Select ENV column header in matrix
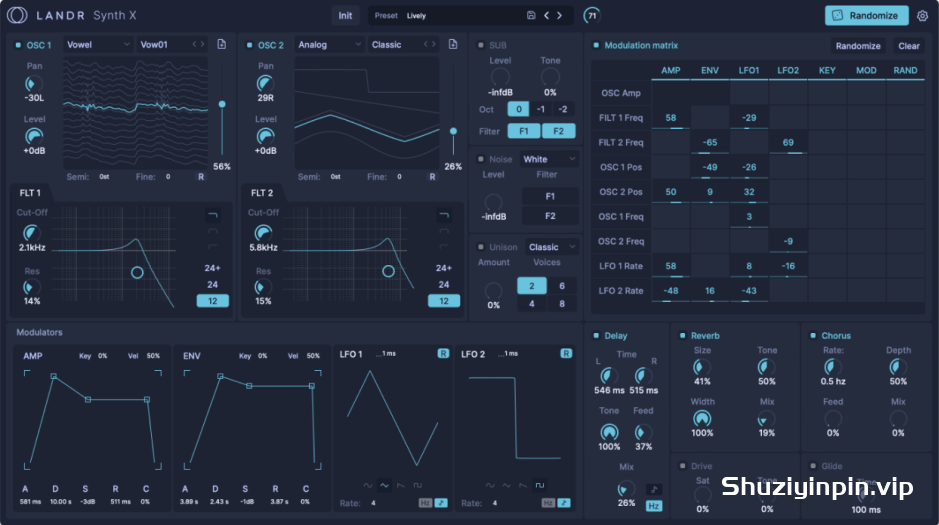Screen dimensions: 939x525 tap(710, 70)
